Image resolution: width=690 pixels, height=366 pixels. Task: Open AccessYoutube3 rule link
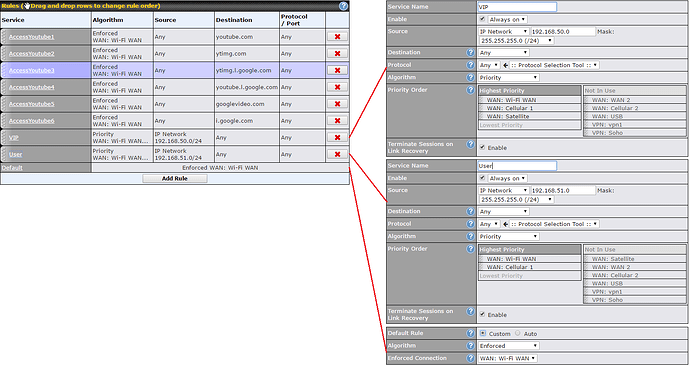(32, 70)
